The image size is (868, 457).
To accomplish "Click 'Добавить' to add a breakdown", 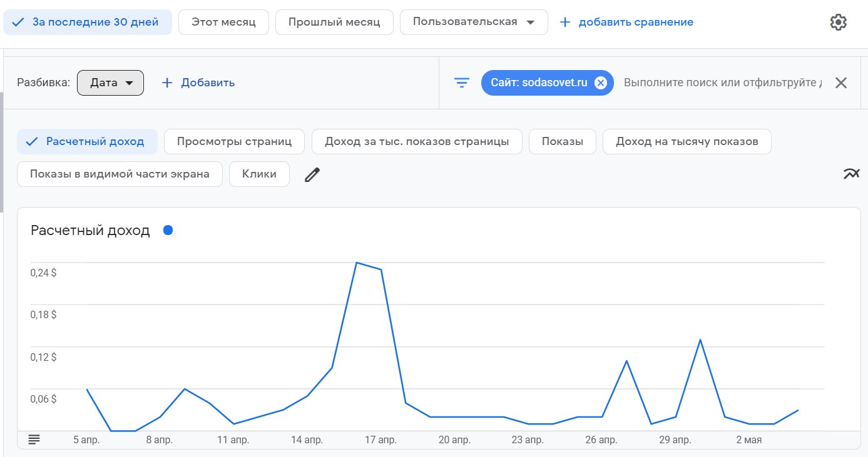I will click(x=198, y=83).
